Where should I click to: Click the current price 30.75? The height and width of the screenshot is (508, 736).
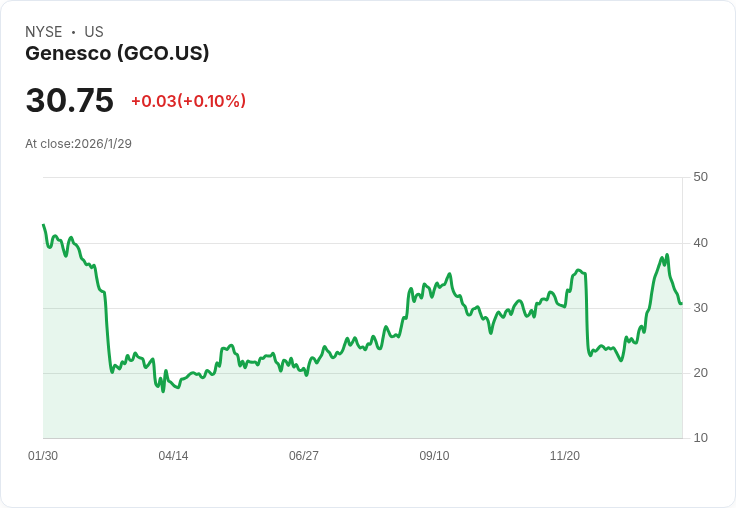69,101
